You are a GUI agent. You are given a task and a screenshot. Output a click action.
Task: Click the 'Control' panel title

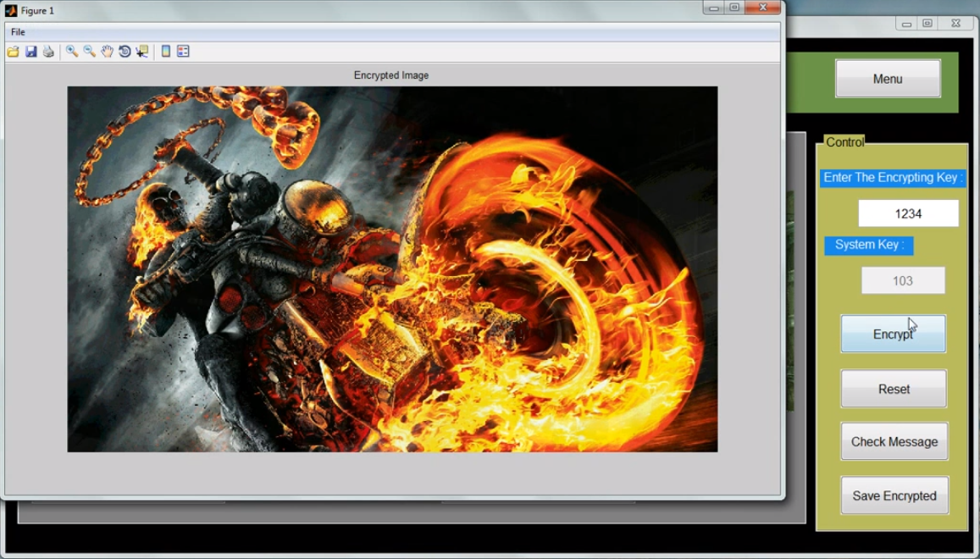pos(844,142)
